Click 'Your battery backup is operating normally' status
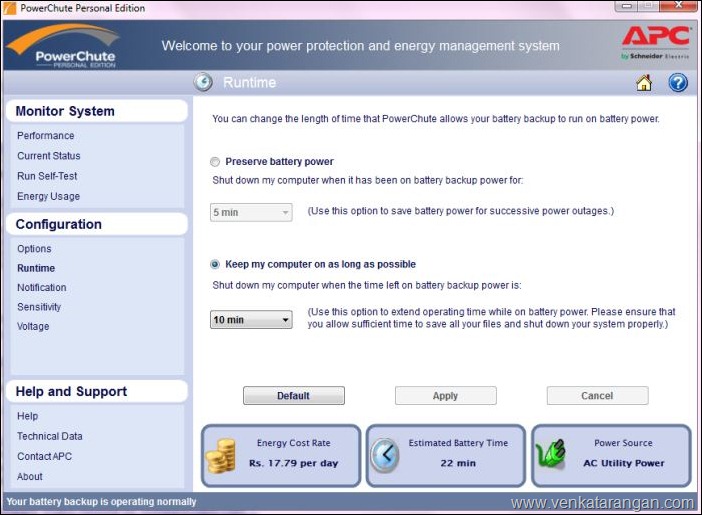 click(101, 502)
